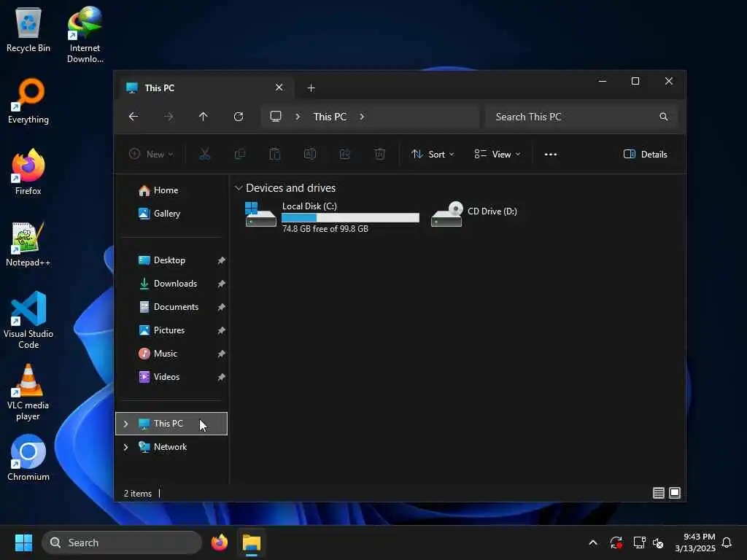Open Gallery in the sidebar

click(x=171, y=214)
